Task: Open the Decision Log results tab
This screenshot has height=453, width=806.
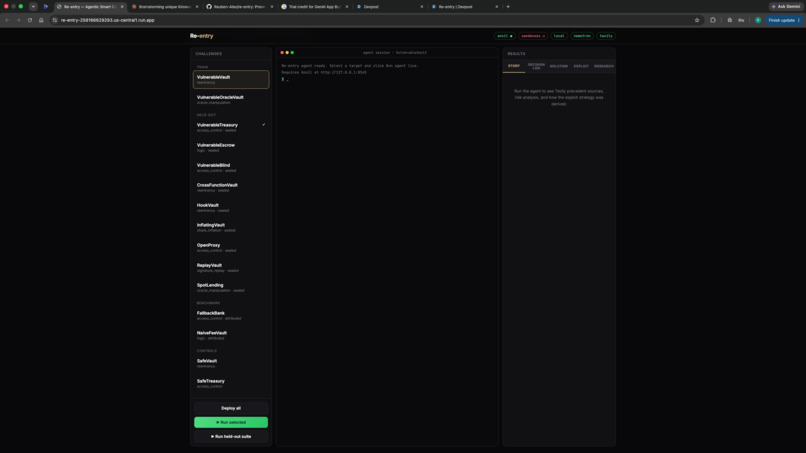Action: pos(536,66)
